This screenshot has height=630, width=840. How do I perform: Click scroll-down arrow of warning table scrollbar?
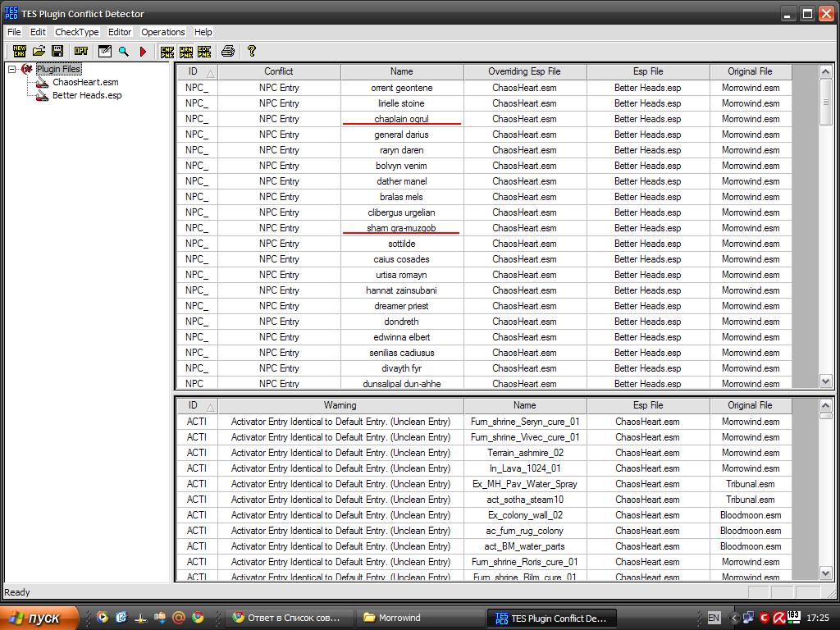pos(825,573)
